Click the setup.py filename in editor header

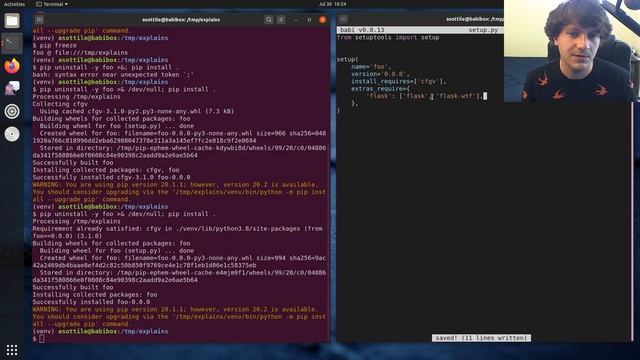(x=483, y=30)
